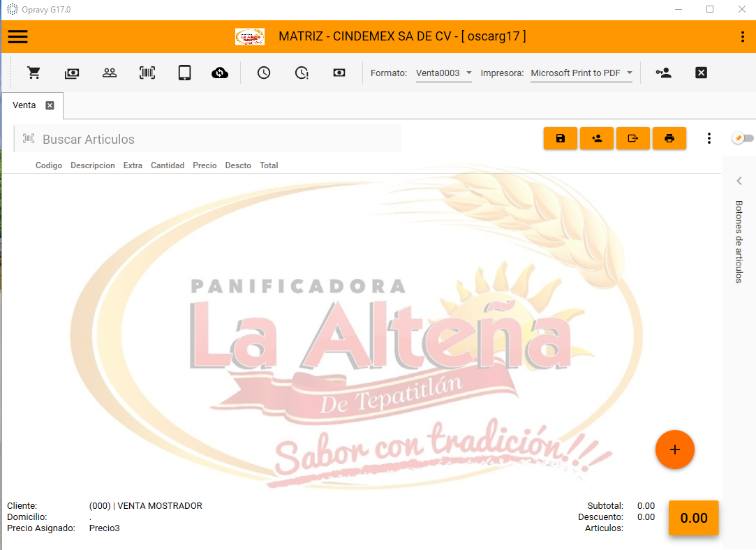Screen dimensions: 756x550
Task: Click the Descuento 0.00 value
Action: pos(646,516)
